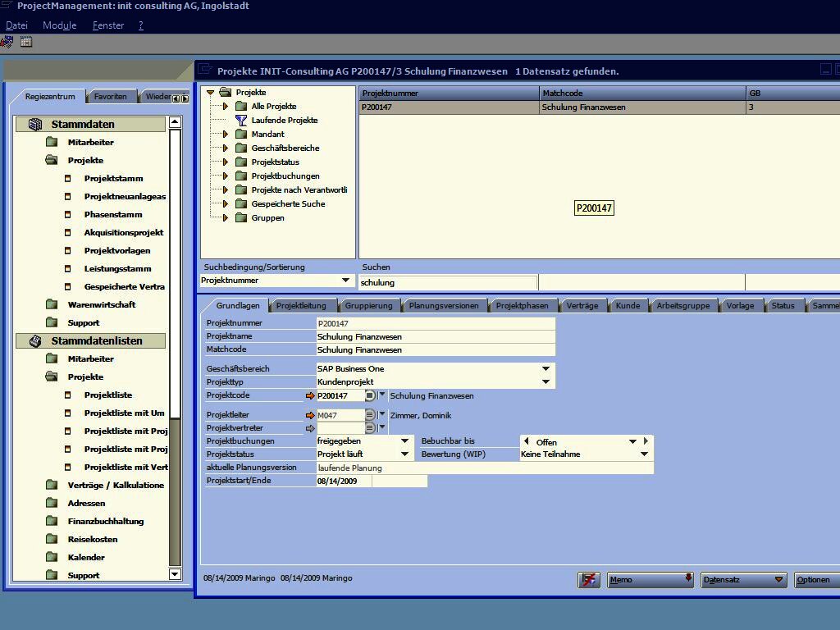The image size is (840, 630).
Task: Click the Suchen field containing schulung
Action: click(448, 283)
